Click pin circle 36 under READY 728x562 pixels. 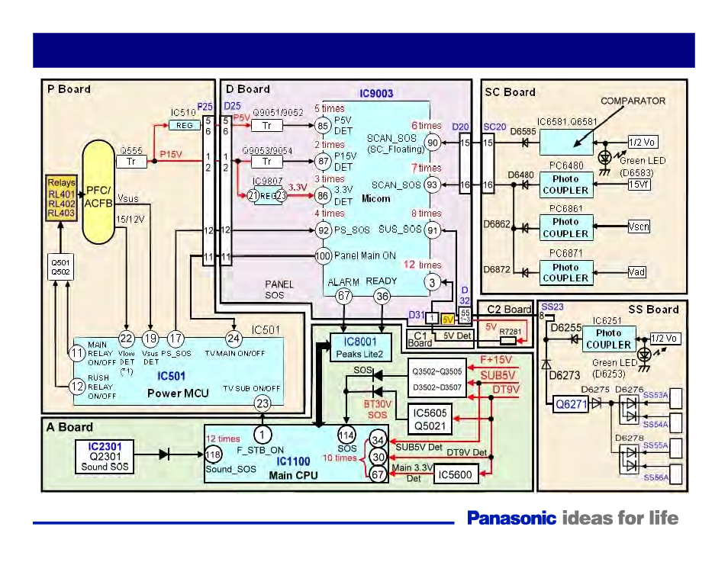(382, 296)
